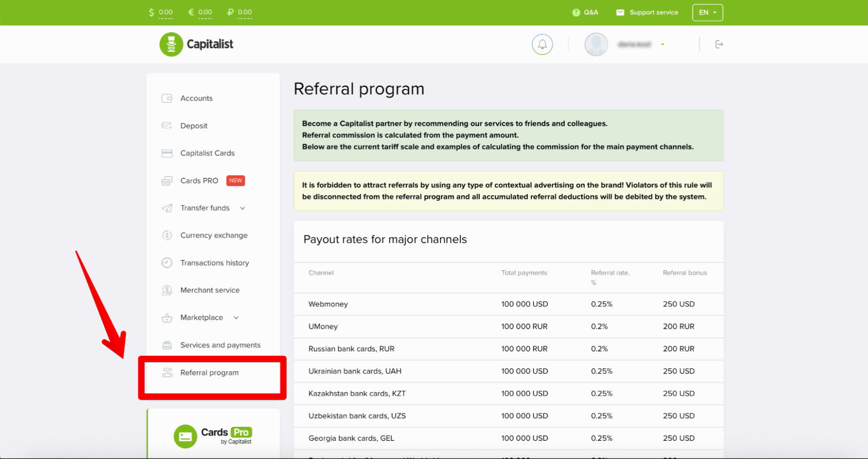Image resolution: width=868 pixels, height=459 pixels.
Task: Click the Payout rates for major channels heading
Action: click(385, 239)
